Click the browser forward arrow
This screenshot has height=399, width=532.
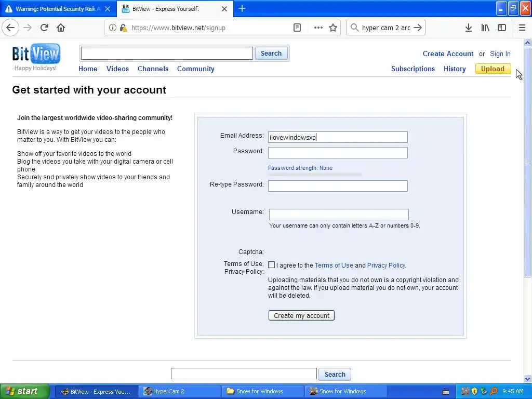point(28,28)
